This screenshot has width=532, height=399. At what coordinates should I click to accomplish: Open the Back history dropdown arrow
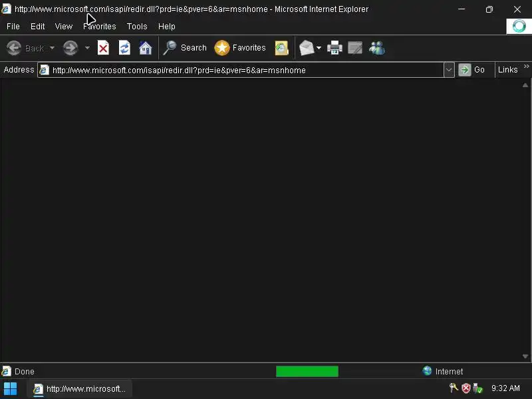click(x=52, y=48)
